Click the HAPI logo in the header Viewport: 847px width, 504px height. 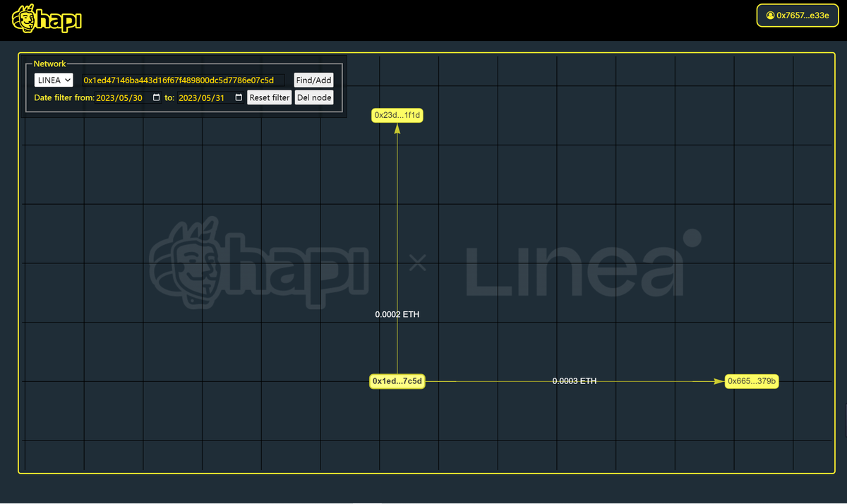47,19
